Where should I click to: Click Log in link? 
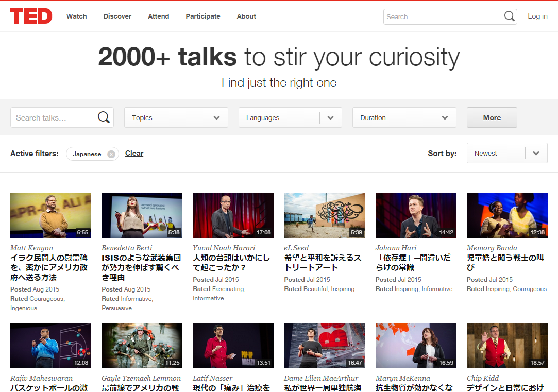537,16
